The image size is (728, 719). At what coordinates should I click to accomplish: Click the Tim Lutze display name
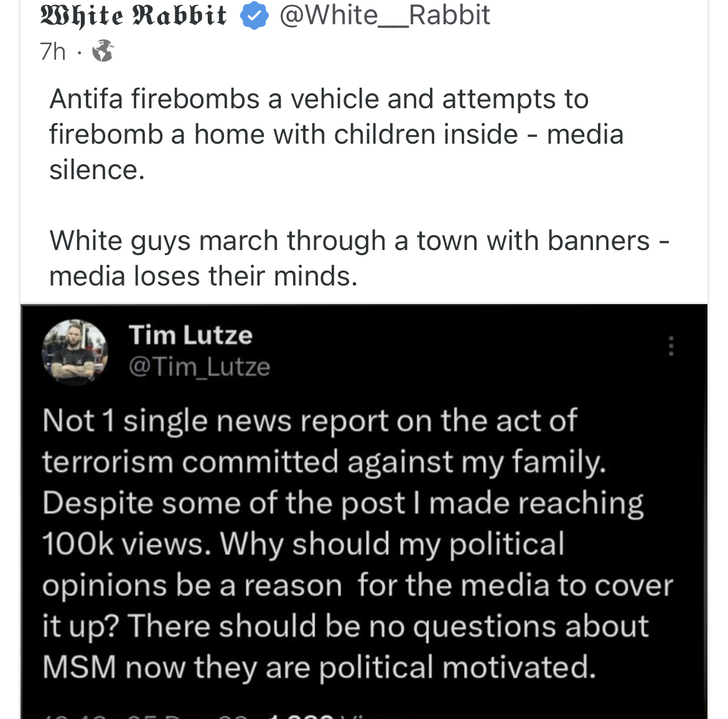pos(190,335)
